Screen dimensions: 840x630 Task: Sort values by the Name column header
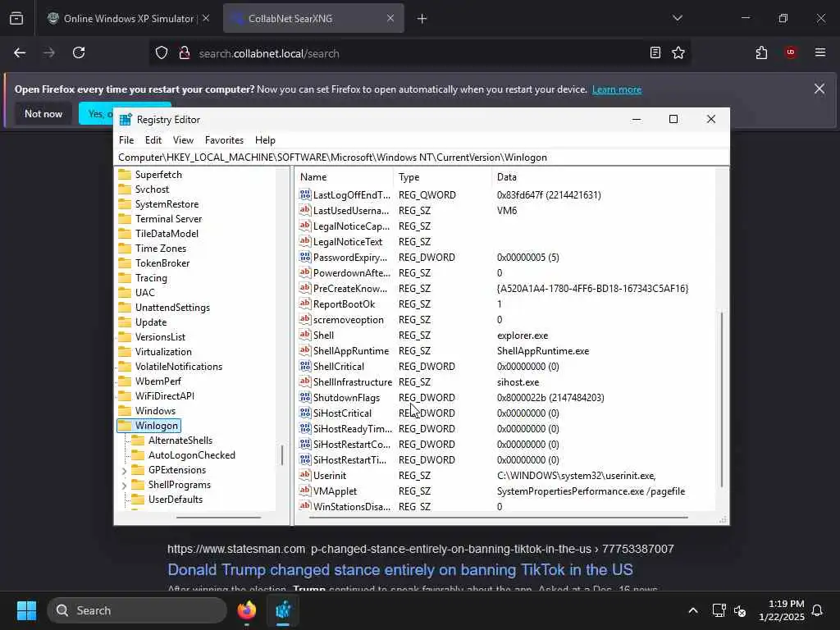344,177
